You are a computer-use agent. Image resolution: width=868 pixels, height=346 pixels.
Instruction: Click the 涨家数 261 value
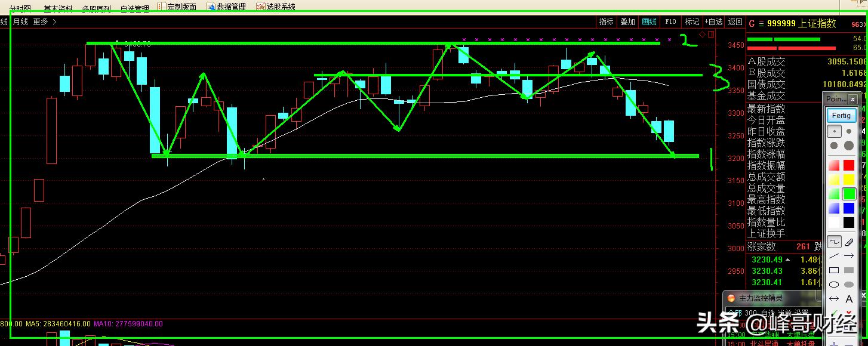[x=803, y=246]
